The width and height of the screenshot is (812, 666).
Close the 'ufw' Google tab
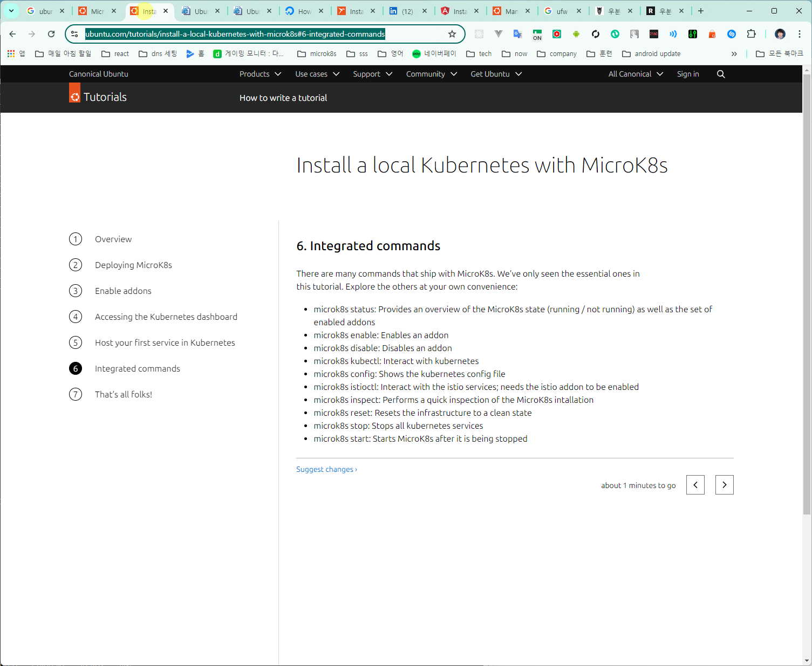pos(579,11)
